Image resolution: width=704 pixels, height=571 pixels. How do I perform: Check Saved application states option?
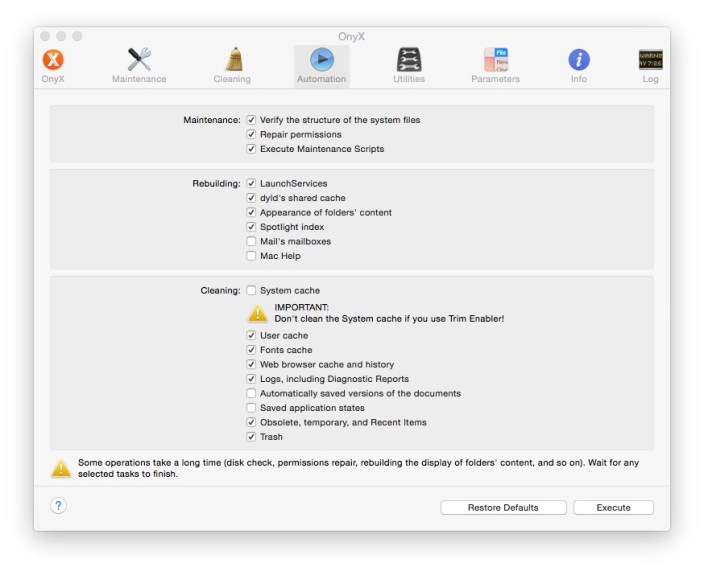pyautogui.click(x=251, y=408)
